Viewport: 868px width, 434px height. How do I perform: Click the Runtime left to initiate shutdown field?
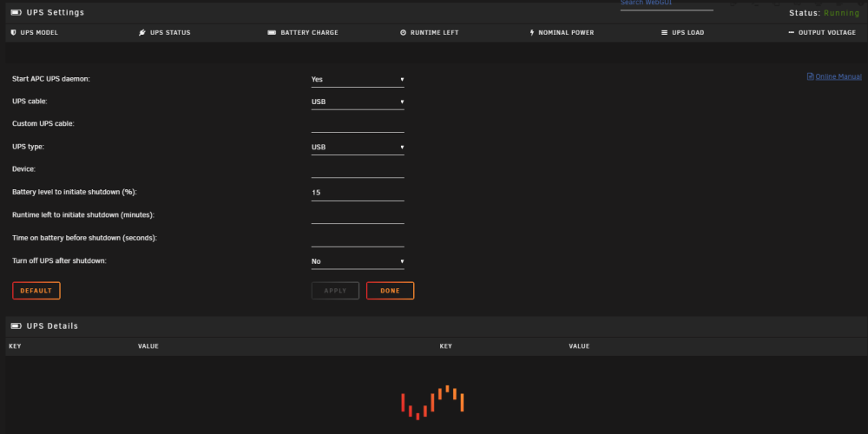click(x=358, y=215)
